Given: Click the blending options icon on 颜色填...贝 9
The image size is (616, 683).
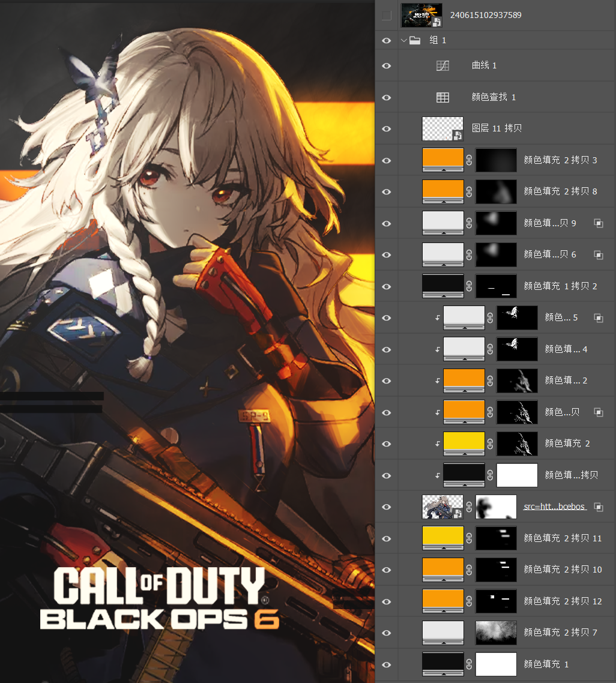Looking at the screenshot, I should click(x=599, y=223).
